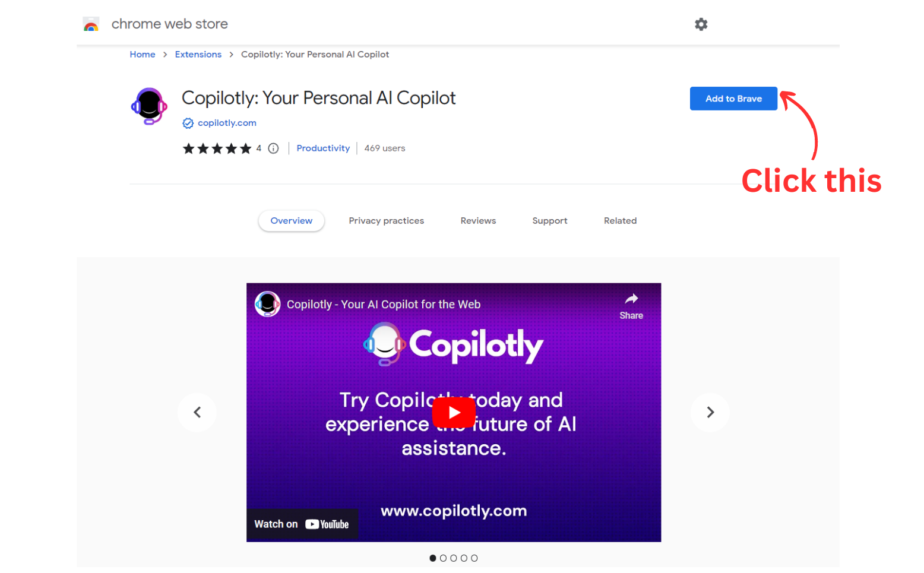This screenshot has width=924, height=573.
Task: Click the Copilotly extension headset icon
Action: 149,106
